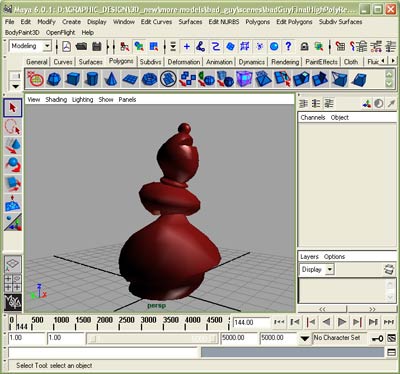
Task: Click the Channels menu label
Action: [x=313, y=117]
